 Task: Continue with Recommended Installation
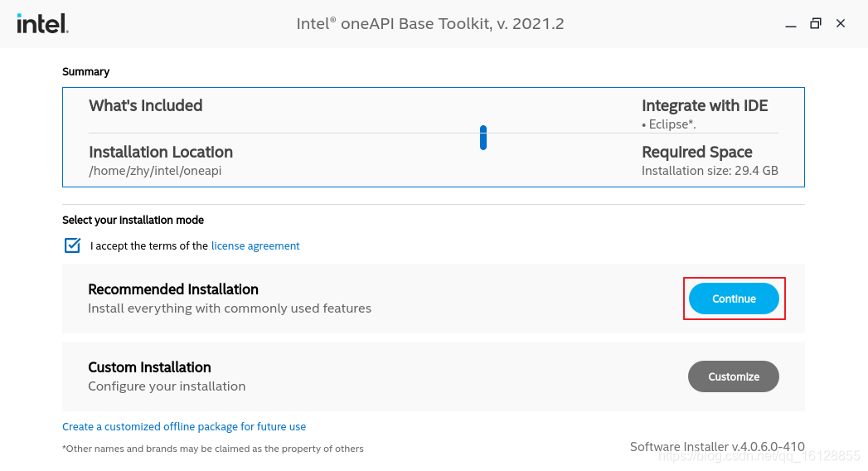click(x=734, y=299)
